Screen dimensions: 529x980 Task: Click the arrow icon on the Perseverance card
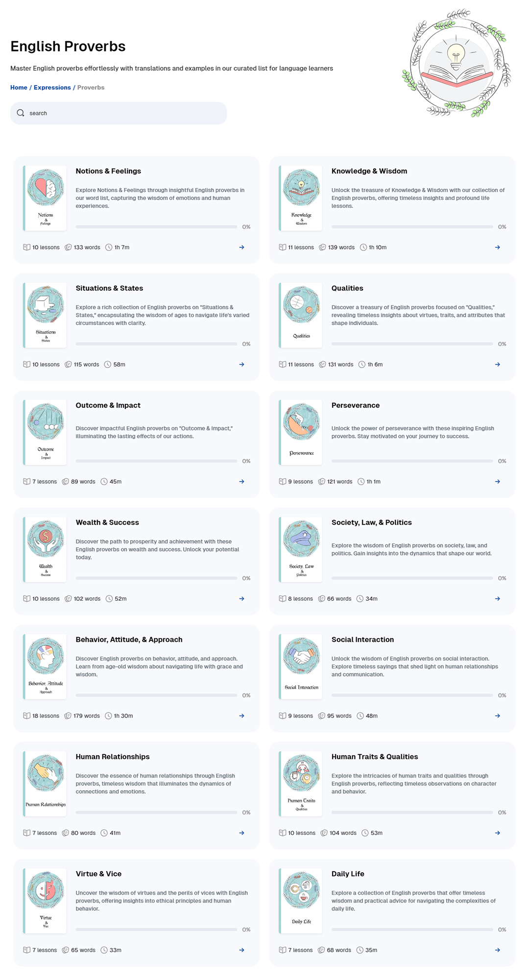497,482
